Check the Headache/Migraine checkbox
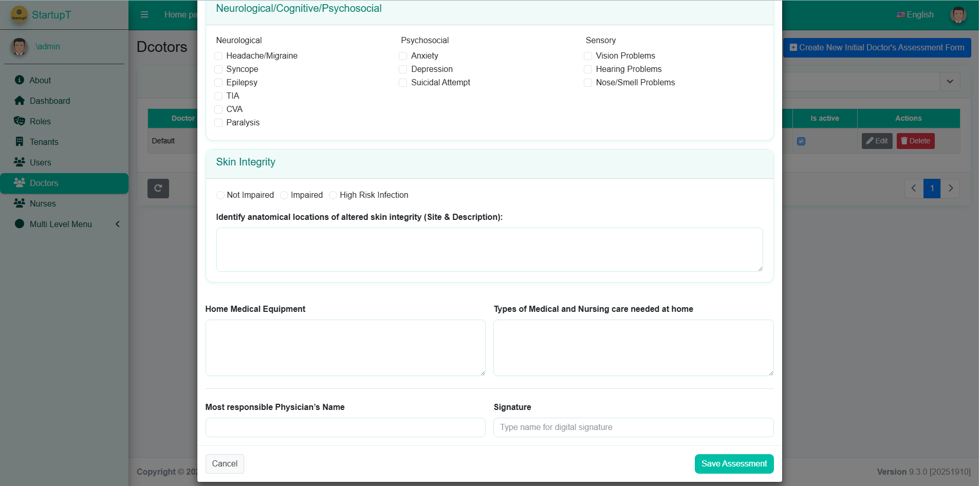The width and height of the screenshot is (980, 486). 218,56
